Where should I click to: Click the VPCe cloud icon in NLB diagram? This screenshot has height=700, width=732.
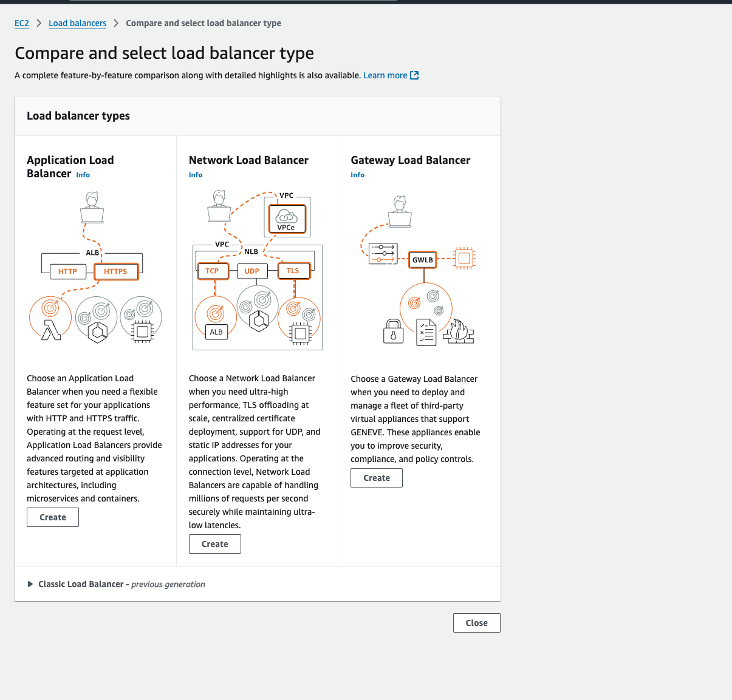click(287, 219)
